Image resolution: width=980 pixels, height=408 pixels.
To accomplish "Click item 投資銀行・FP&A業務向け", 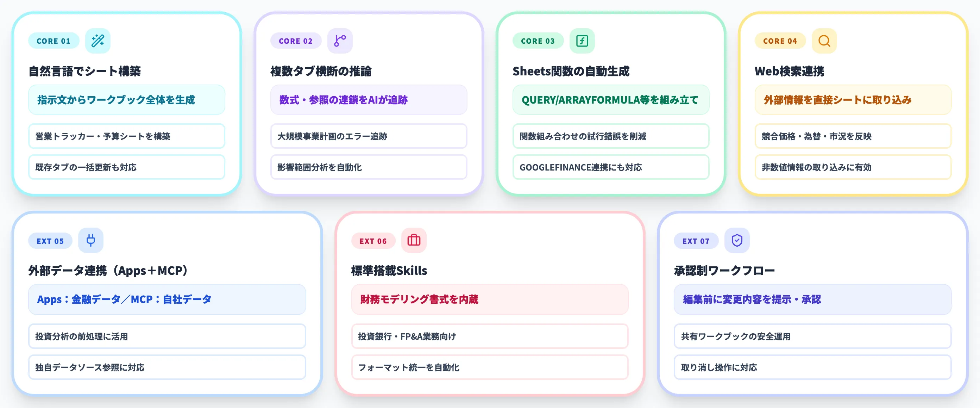I will (x=490, y=336).
